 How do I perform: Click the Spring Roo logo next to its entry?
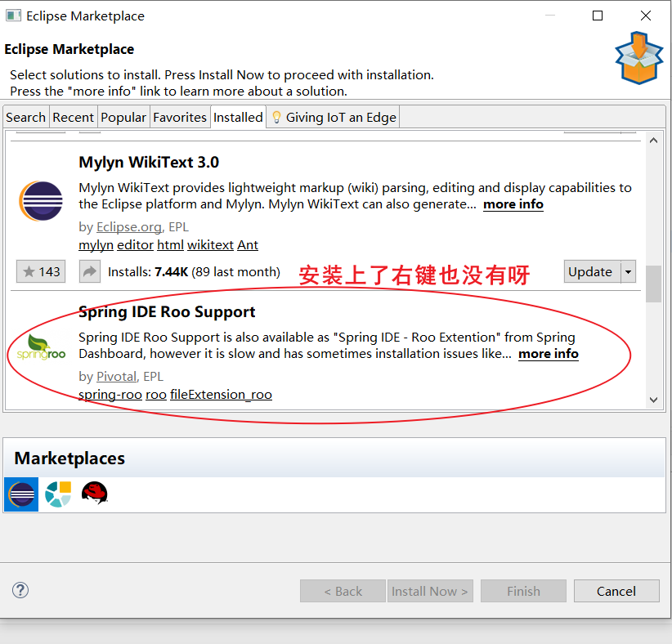41,348
